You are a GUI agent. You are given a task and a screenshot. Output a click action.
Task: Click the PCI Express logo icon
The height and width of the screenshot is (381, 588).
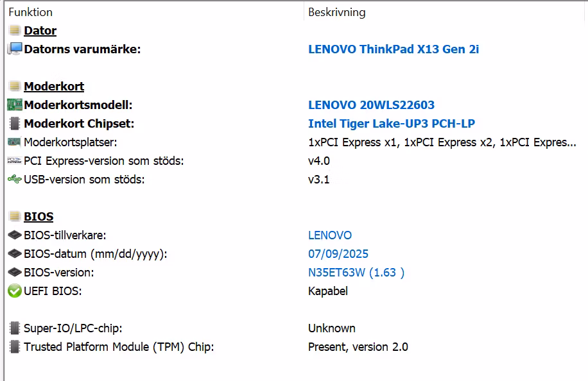(14, 160)
